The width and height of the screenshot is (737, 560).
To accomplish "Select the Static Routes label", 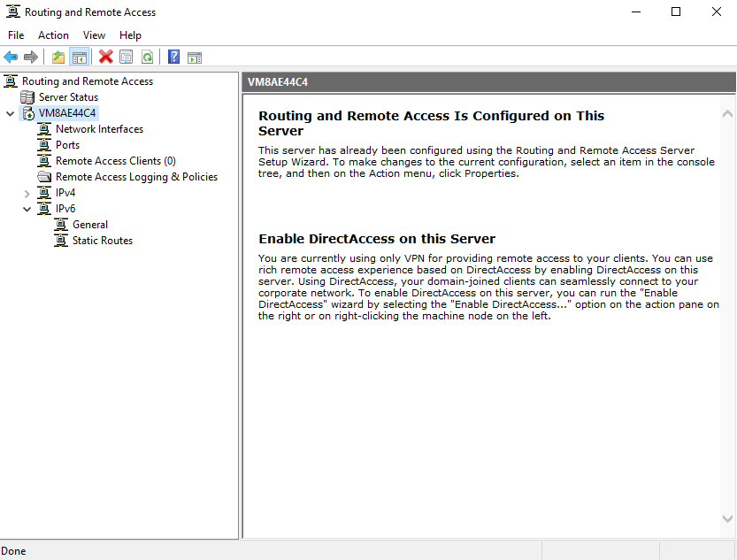I will point(103,241).
